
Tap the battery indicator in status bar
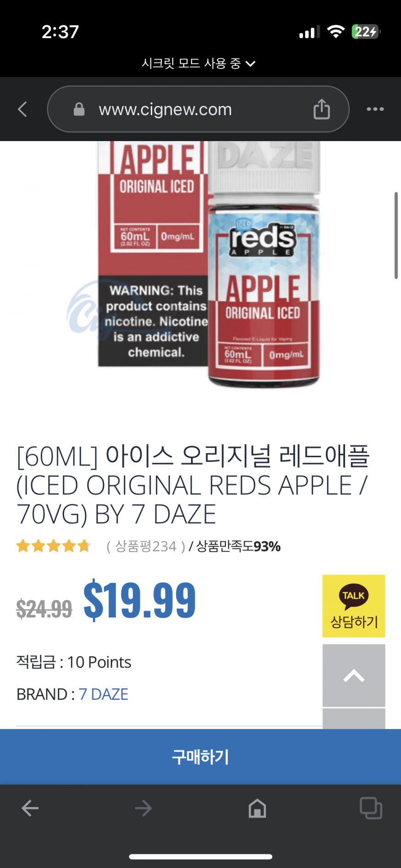tap(366, 32)
